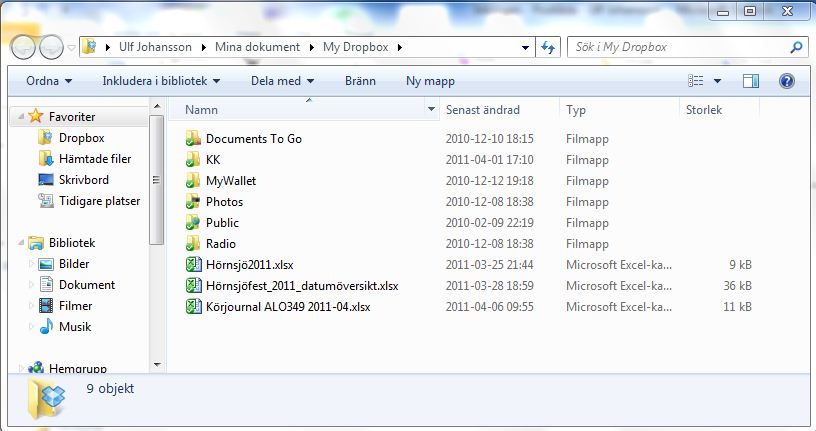Click the Dropbox icon in Favoriter
The height and width of the screenshot is (431, 816).
[45, 138]
